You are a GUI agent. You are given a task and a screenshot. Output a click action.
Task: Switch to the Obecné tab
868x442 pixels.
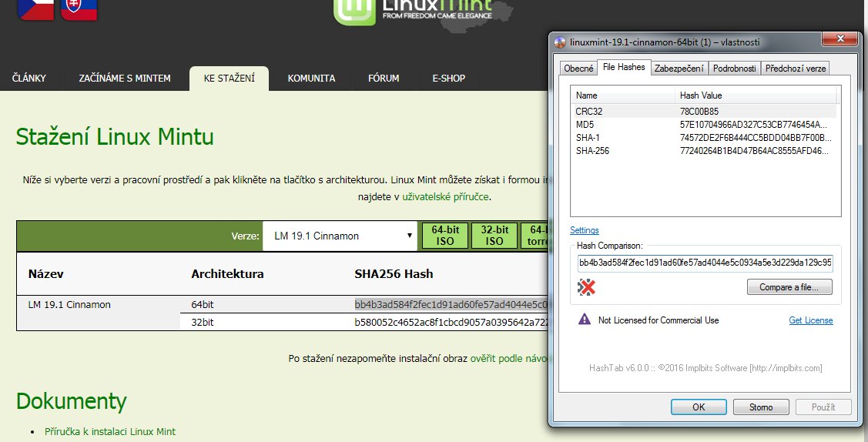pos(578,68)
